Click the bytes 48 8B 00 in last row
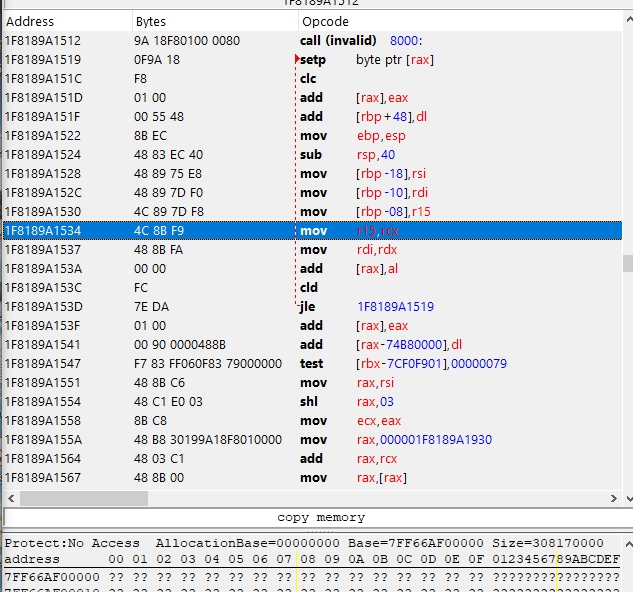 click(x=159, y=477)
